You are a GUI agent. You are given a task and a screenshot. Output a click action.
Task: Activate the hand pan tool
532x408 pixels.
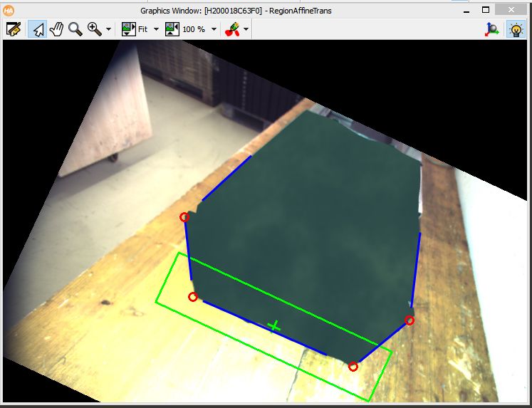[x=56, y=29]
